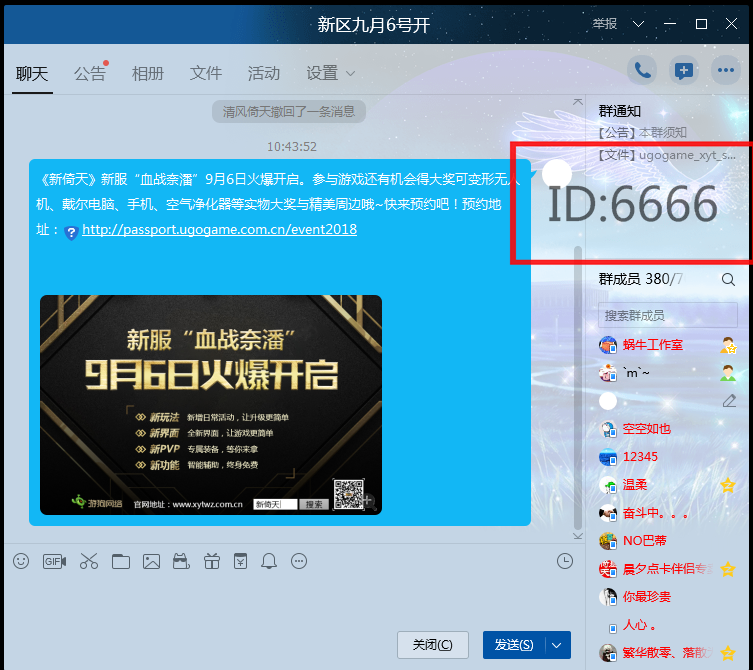Open the 【文件】ugogame_xyt_s... notice
This screenshot has height=670, width=753.
click(667, 155)
